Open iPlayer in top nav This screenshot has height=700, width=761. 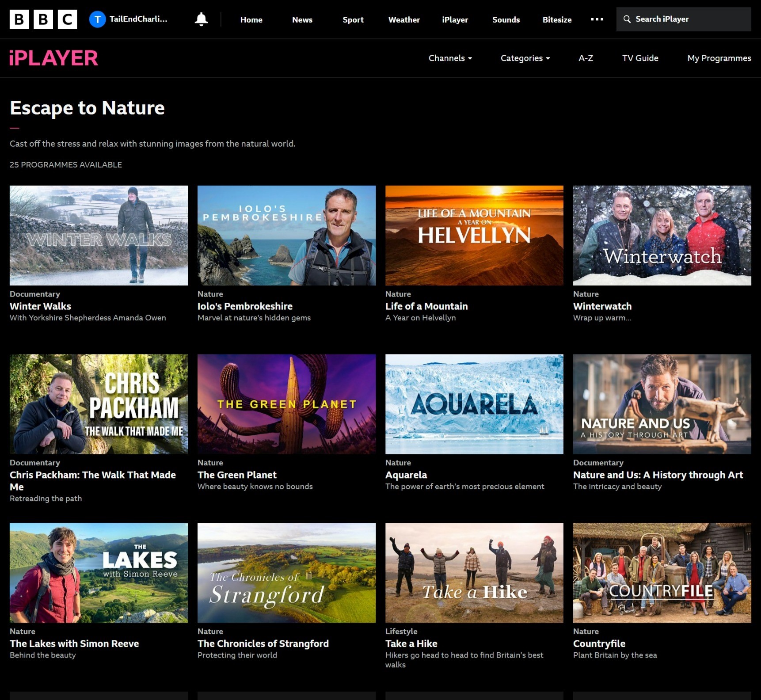click(455, 19)
